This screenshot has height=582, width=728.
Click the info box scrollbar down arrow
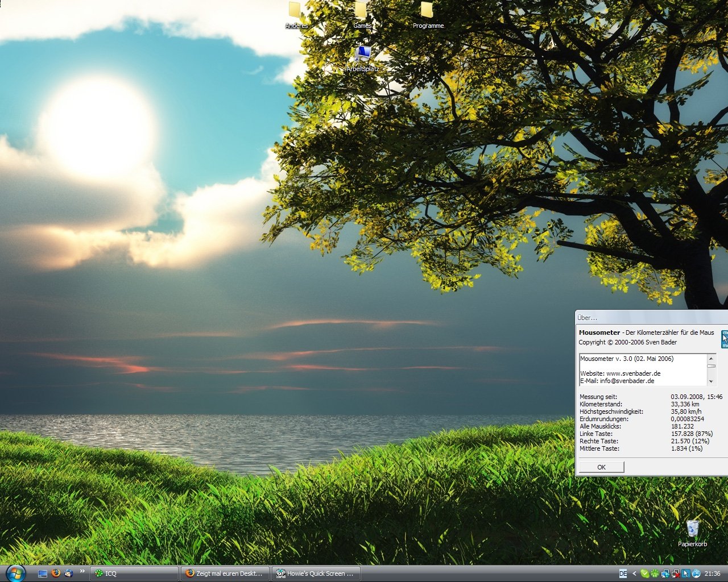[x=711, y=381]
